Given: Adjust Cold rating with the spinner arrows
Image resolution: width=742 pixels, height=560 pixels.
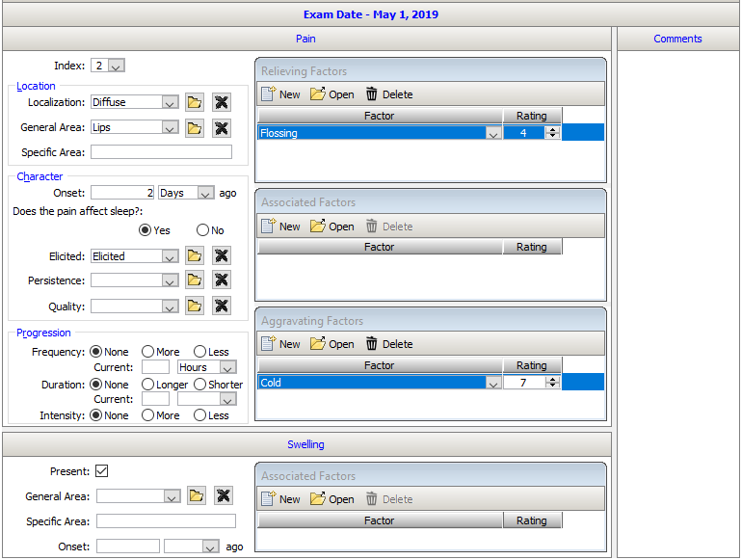Looking at the screenshot, I should (552, 383).
